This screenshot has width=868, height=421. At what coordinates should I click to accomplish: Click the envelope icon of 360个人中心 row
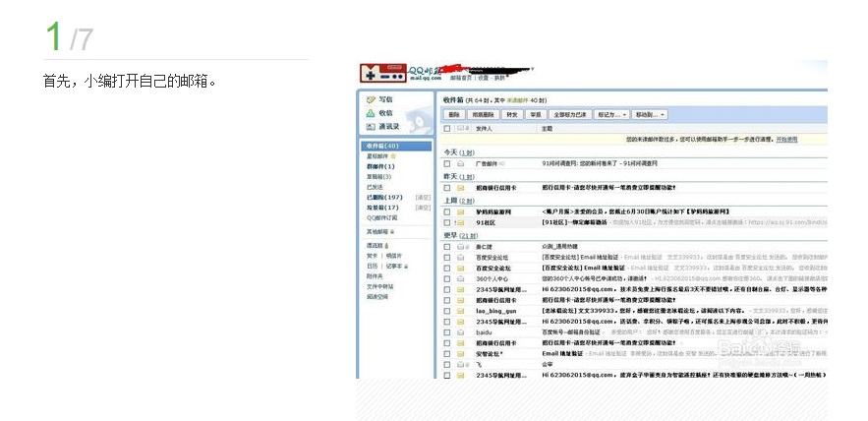[x=461, y=278]
